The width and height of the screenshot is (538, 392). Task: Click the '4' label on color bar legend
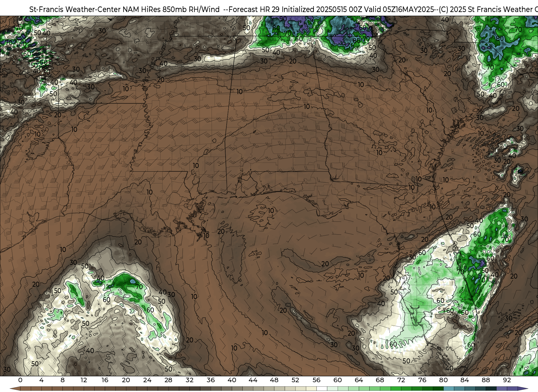tap(41, 380)
